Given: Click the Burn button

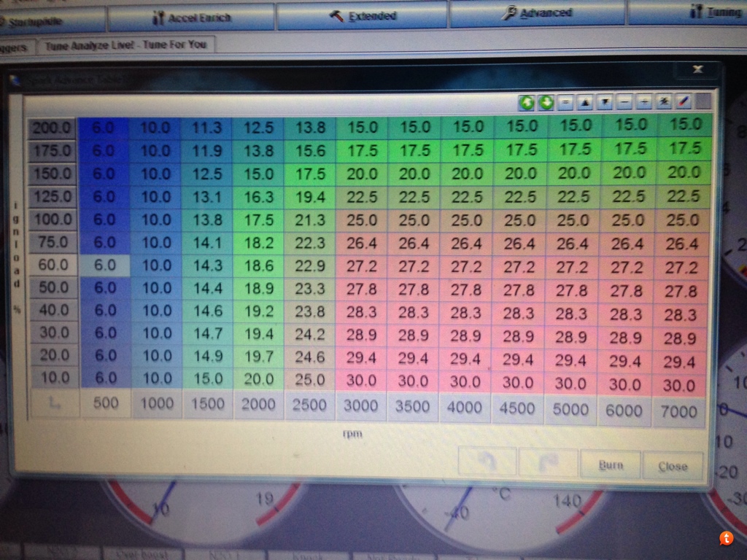Looking at the screenshot, I should click(611, 464).
